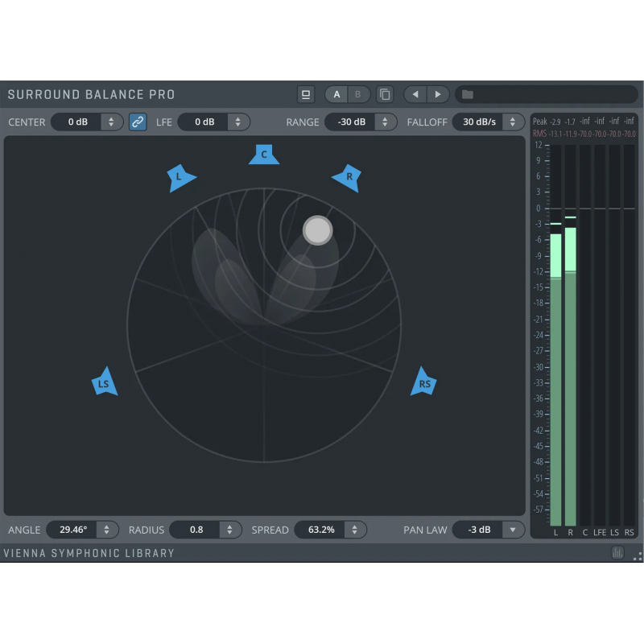Select the LS rear-left speaker icon
The width and height of the screenshot is (644, 644).
coord(103,382)
